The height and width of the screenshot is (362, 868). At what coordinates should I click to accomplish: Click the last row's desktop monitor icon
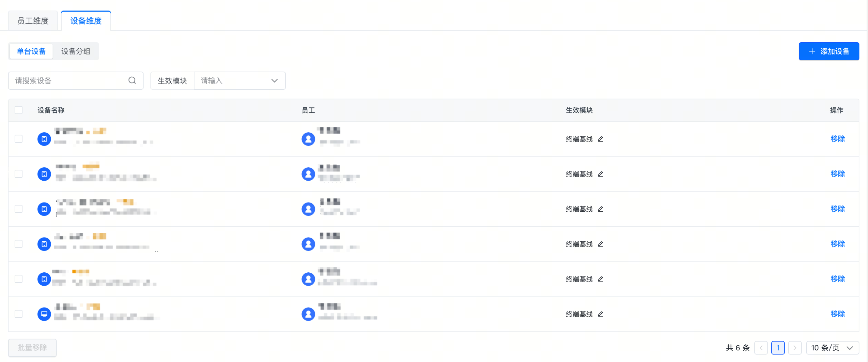(x=44, y=314)
